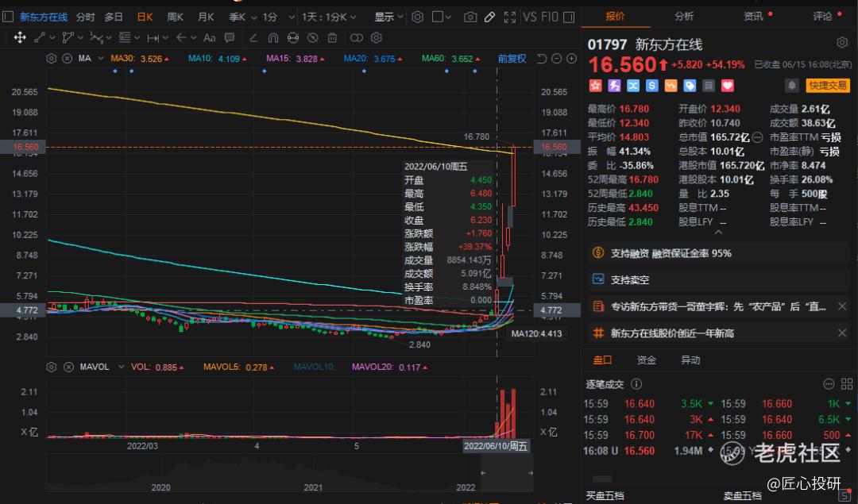Open news 专访新东方带货一哥董宇辉

tap(718, 306)
